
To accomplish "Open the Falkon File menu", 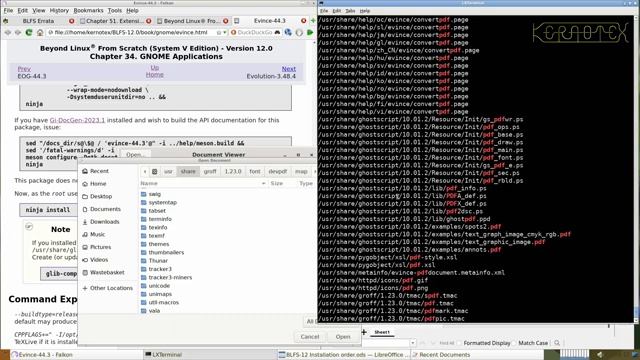I will (x=8, y=10).
